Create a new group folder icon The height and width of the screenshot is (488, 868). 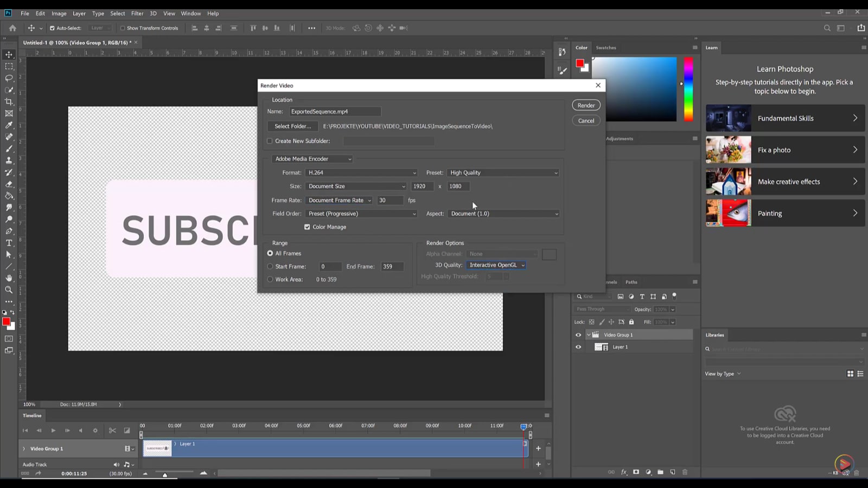point(660,472)
